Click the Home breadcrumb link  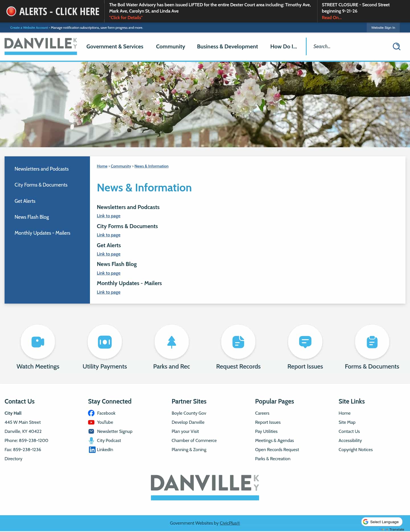[102, 166]
